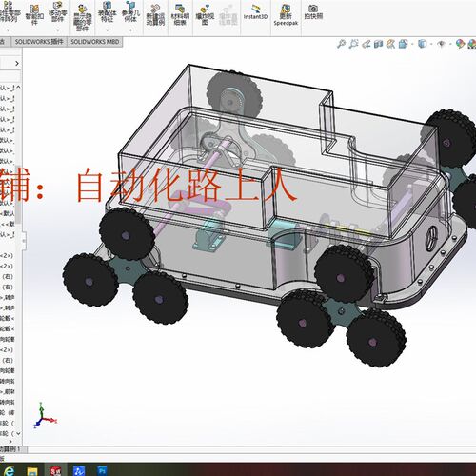
Task: Open File Explorer from the taskbar
Action: tap(32, 470)
